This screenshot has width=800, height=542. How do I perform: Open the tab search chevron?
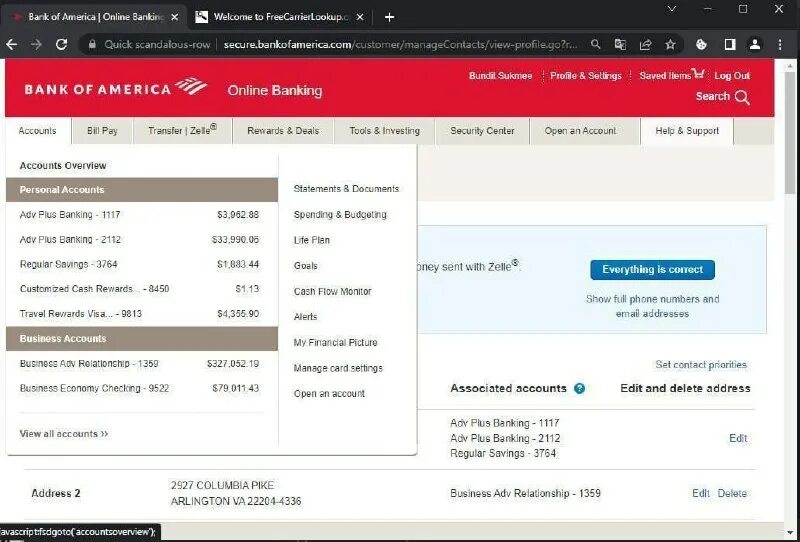click(672, 9)
